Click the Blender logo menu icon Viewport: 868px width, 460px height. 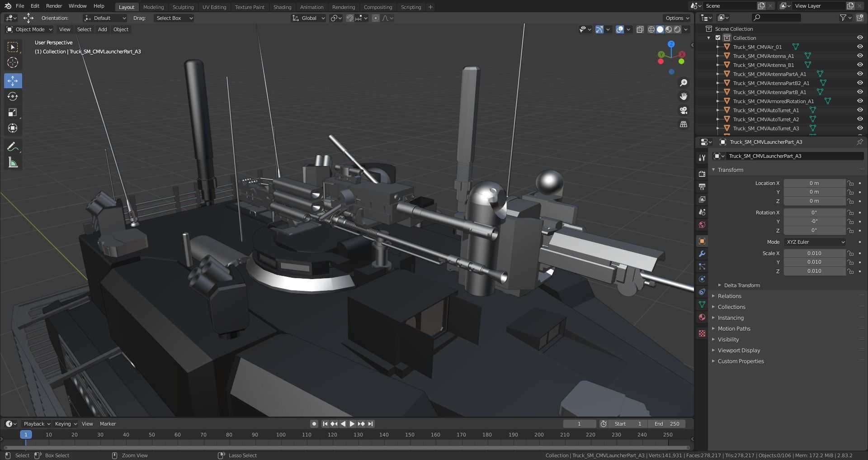click(8, 6)
